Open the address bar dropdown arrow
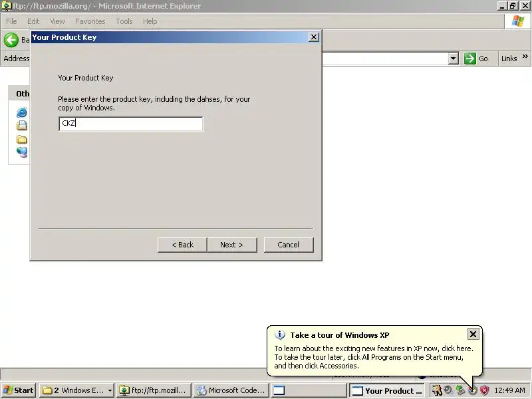 (x=454, y=59)
